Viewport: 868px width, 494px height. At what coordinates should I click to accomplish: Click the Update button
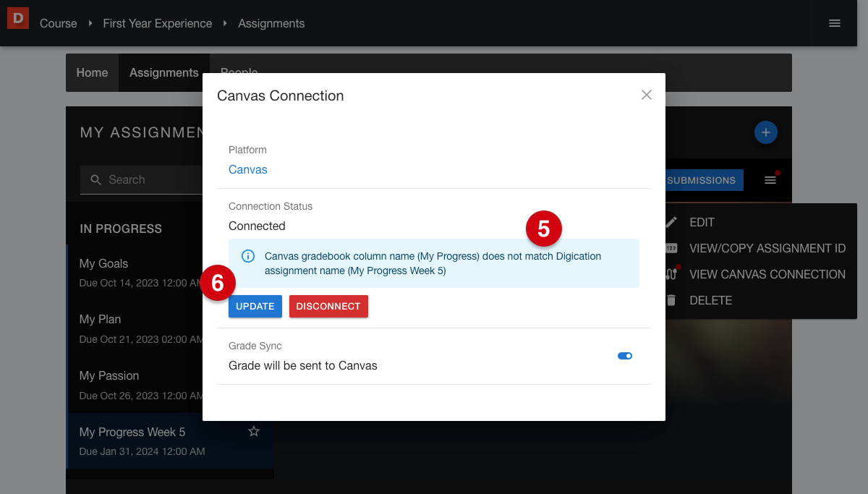(255, 306)
